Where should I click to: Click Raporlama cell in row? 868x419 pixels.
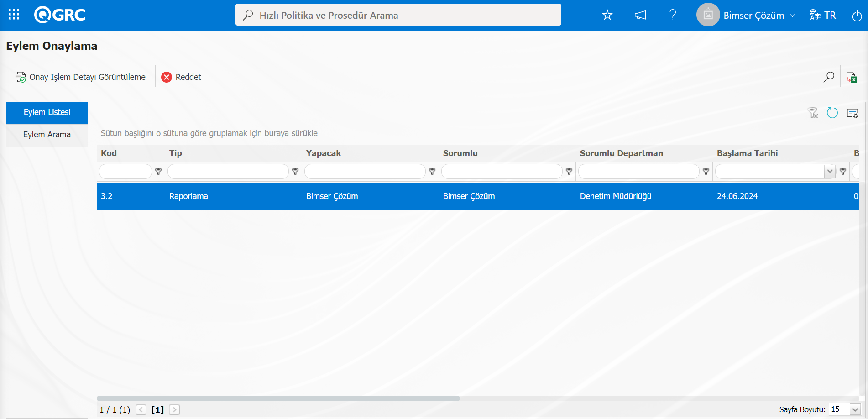tap(188, 196)
